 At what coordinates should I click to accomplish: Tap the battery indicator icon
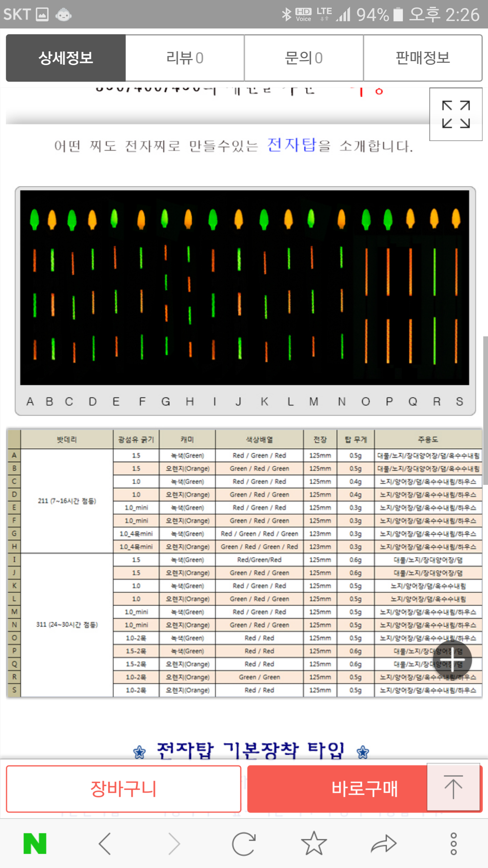click(x=398, y=15)
